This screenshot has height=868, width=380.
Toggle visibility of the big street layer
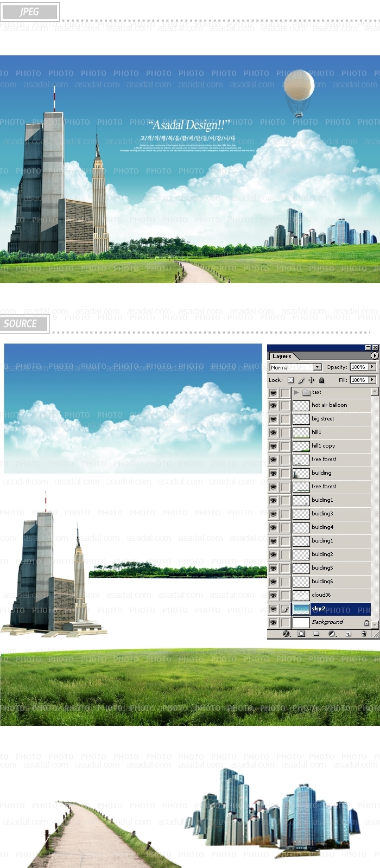click(273, 419)
